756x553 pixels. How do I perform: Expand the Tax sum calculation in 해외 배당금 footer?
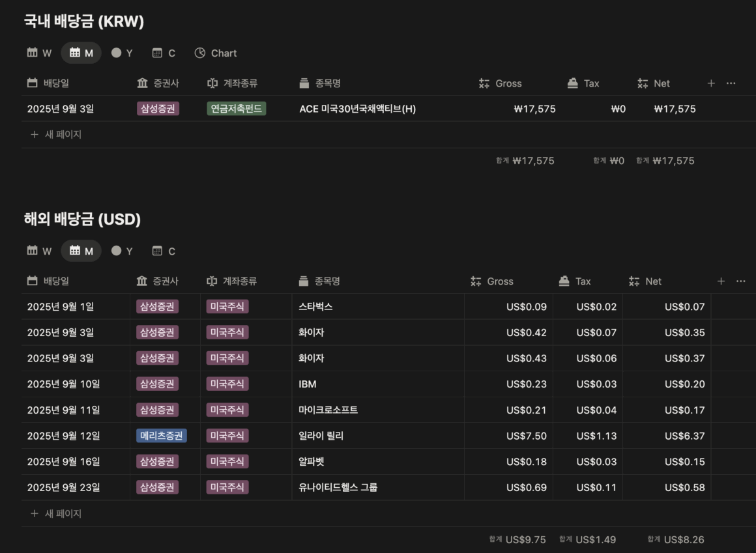(588, 540)
